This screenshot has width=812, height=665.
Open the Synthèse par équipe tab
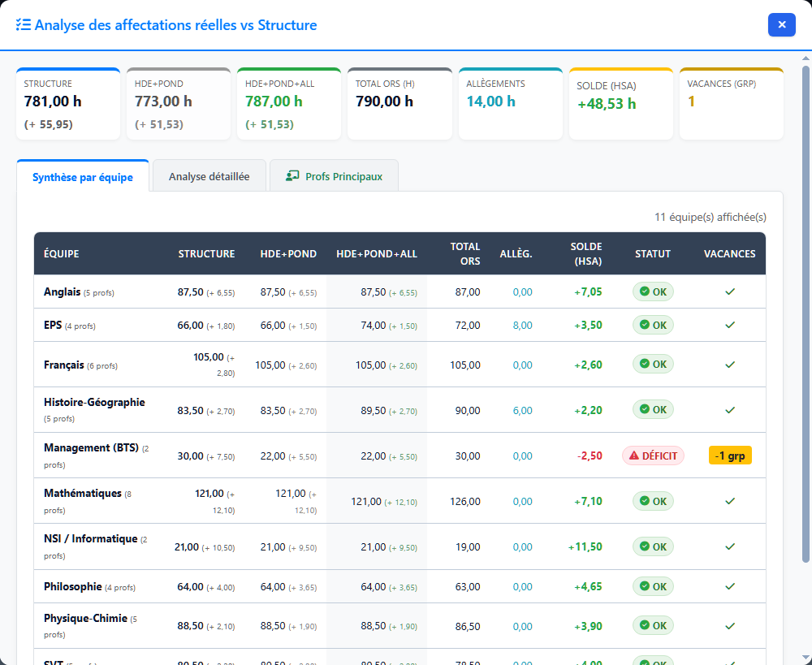(83, 177)
